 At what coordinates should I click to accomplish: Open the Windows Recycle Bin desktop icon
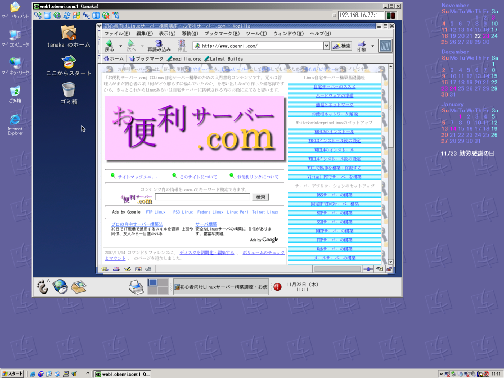click(x=15, y=95)
